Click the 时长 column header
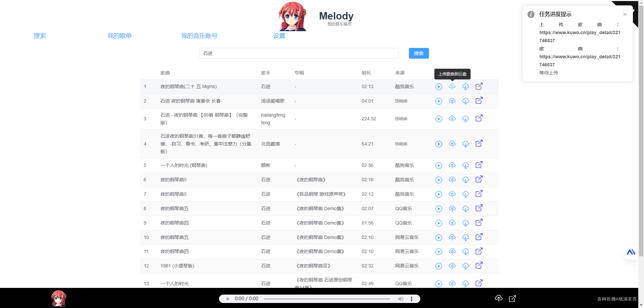 click(366, 73)
